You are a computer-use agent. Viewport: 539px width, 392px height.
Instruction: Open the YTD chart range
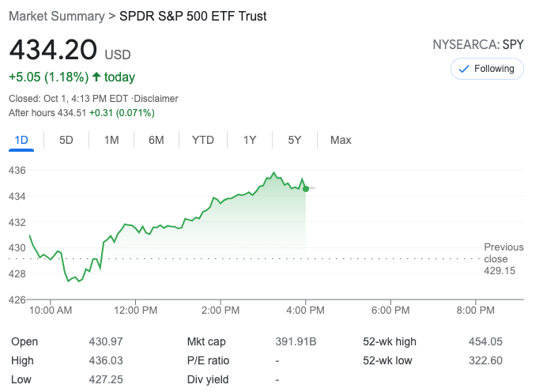coord(203,140)
